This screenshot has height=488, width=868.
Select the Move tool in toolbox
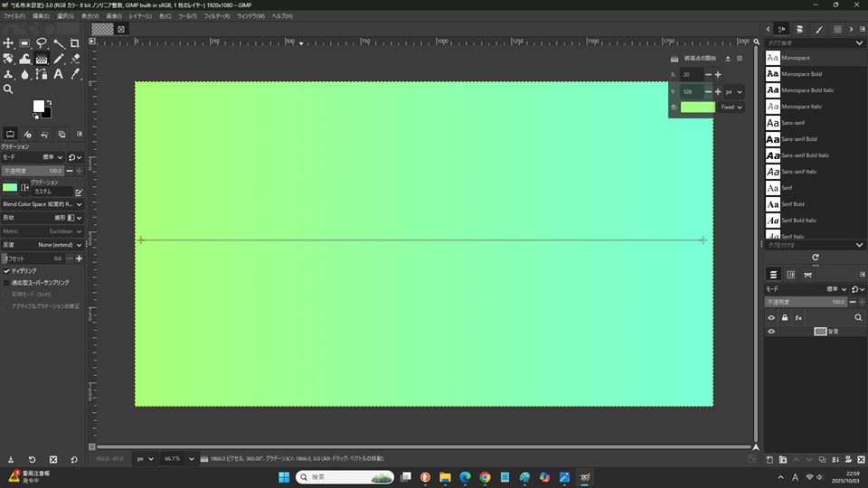[x=8, y=42]
